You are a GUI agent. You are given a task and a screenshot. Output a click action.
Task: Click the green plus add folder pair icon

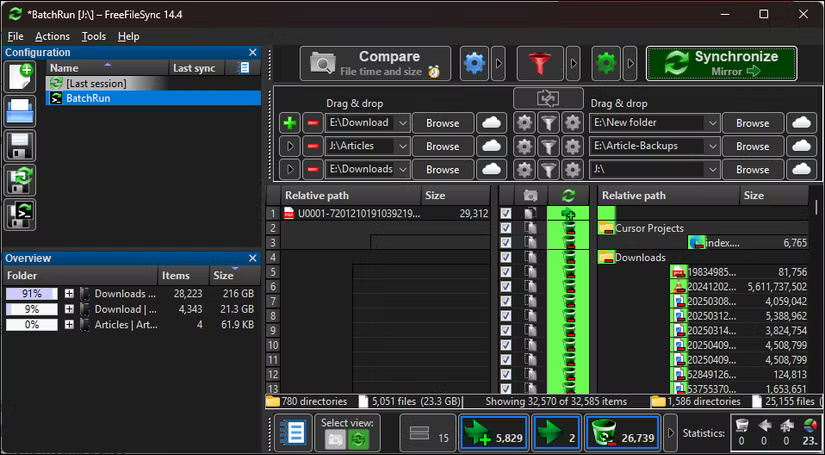click(289, 123)
